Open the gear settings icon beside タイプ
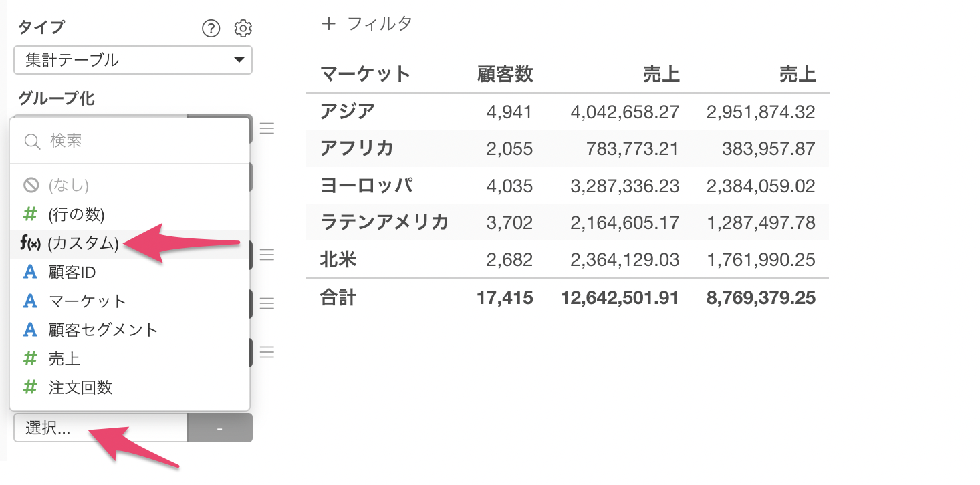 (243, 29)
